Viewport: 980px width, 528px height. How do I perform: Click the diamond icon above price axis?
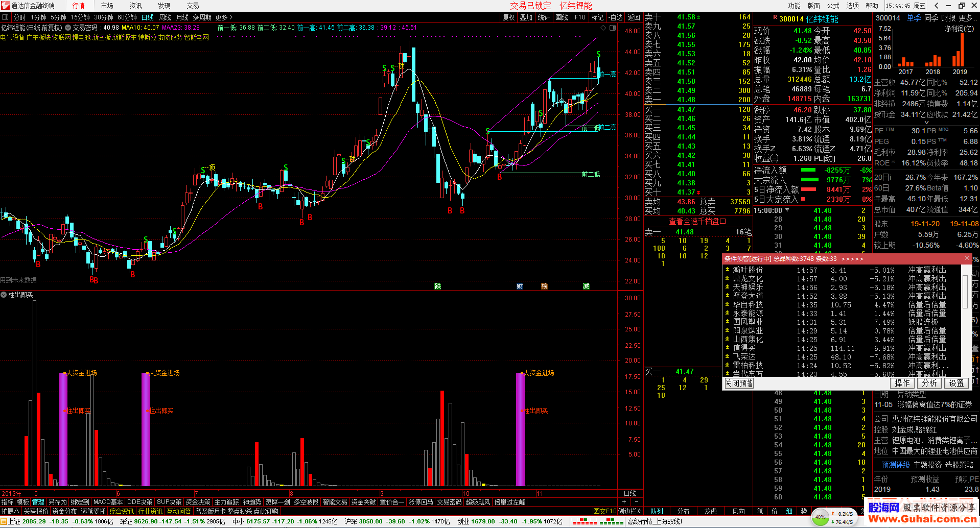pyautogui.click(x=603, y=28)
